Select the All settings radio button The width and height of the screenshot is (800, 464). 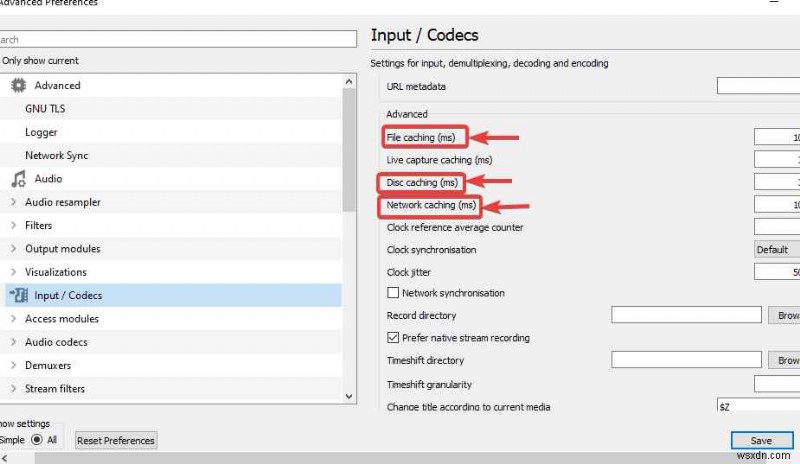point(38,440)
